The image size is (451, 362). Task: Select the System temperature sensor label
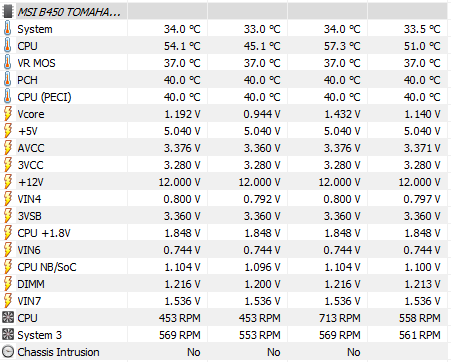[35, 29]
